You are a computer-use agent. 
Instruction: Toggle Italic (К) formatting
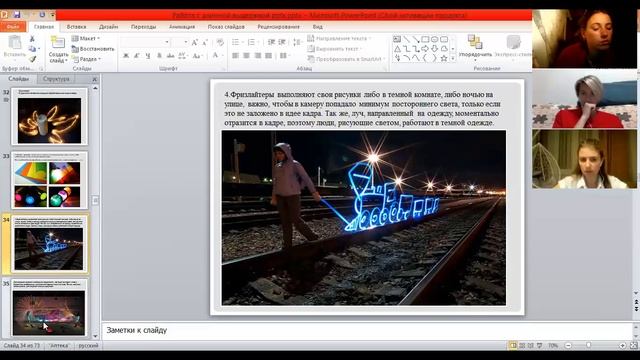pyautogui.click(x=137, y=56)
